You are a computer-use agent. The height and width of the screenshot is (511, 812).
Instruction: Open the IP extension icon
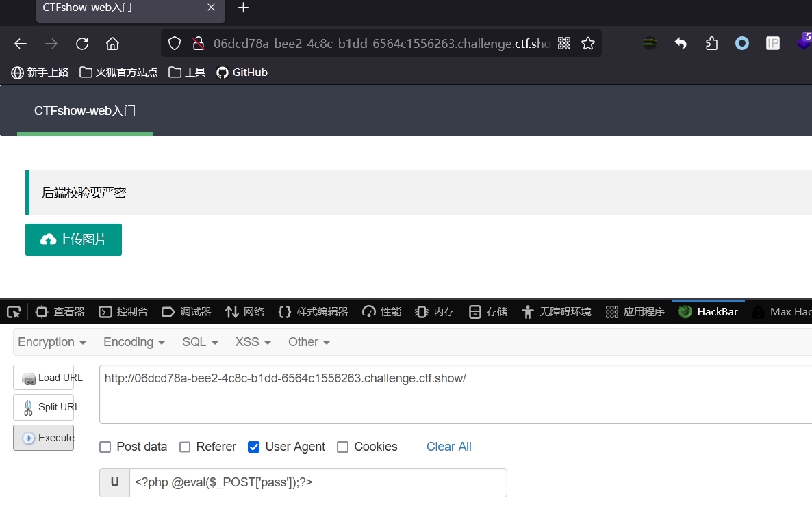[x=773, y=44]
